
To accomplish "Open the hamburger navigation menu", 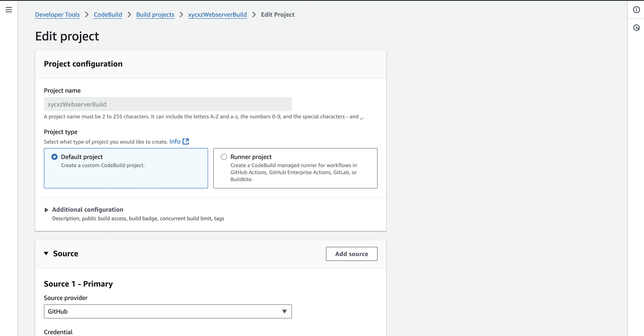I will coord(9,10).
